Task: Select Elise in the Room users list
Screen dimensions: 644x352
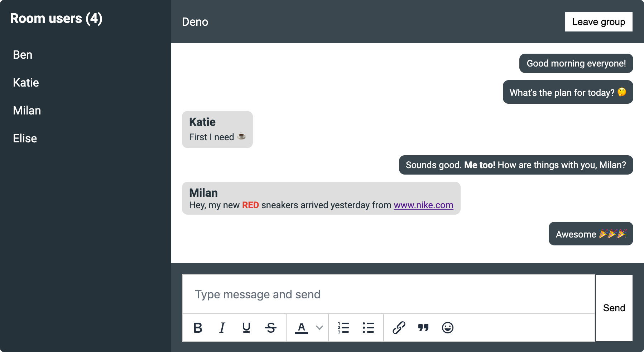Action: point(25,138)
